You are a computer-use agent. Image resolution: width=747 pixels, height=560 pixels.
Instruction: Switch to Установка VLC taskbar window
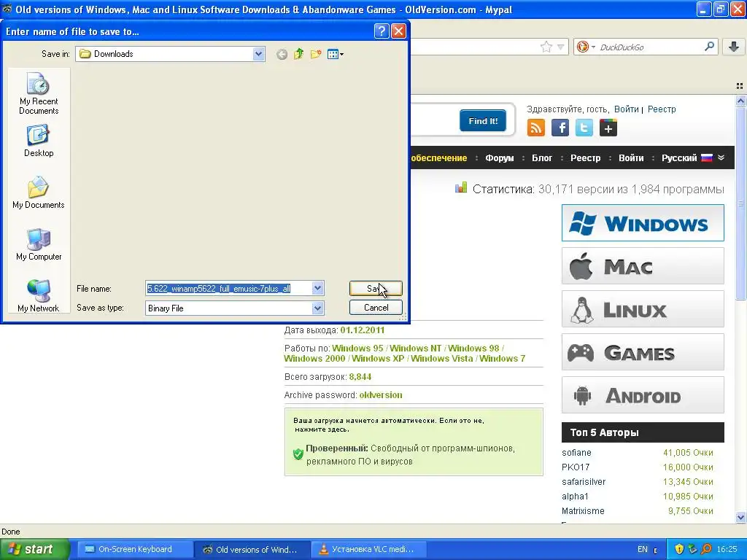pos(368,549)
